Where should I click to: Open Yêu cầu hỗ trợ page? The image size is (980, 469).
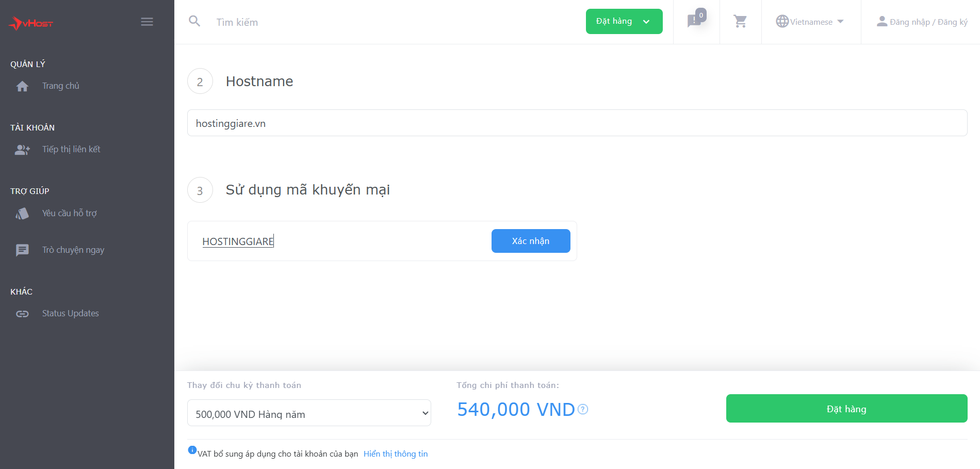tap(69, 213)
